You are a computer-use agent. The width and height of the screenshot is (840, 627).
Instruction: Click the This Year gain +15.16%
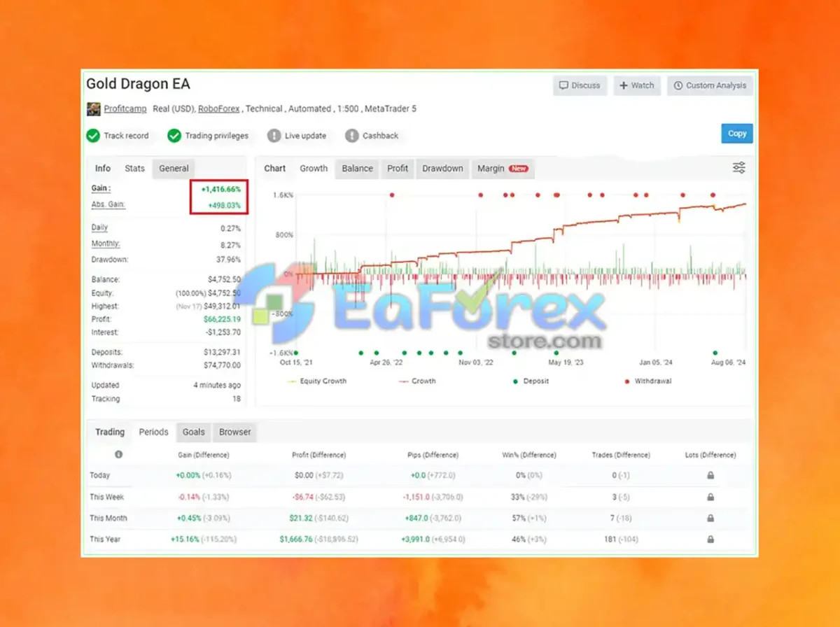[185, 540]
